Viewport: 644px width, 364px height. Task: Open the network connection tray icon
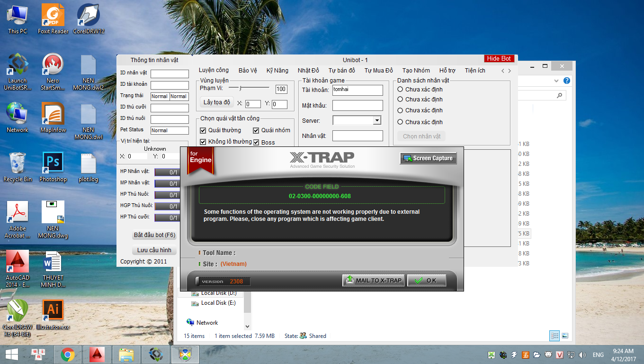(x=571, y=355)
